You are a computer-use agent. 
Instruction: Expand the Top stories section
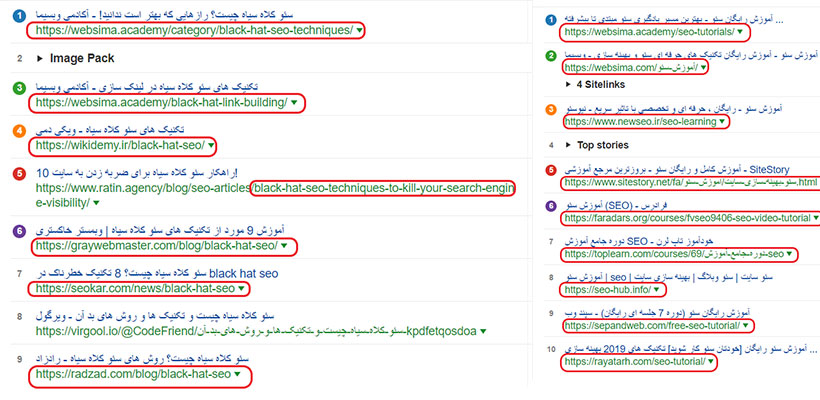[x=606, y=145]
